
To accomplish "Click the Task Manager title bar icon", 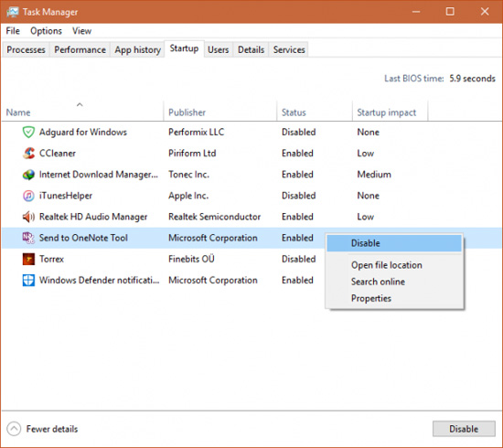I will pos(13,12).
